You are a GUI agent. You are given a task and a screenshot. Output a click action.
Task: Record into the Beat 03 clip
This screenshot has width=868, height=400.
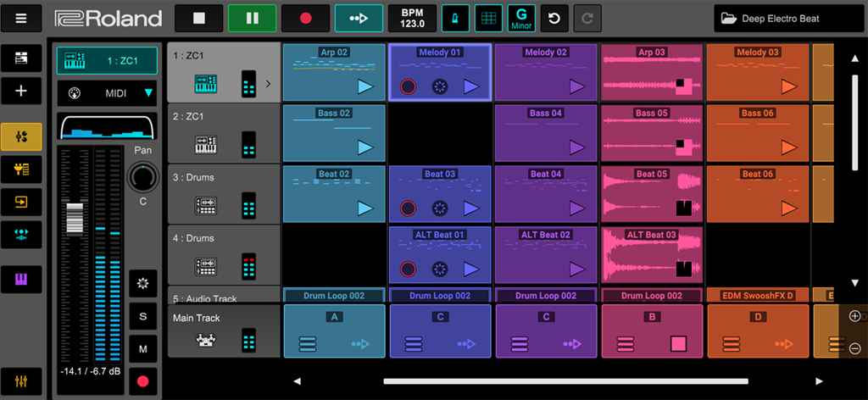pos(408,208)
